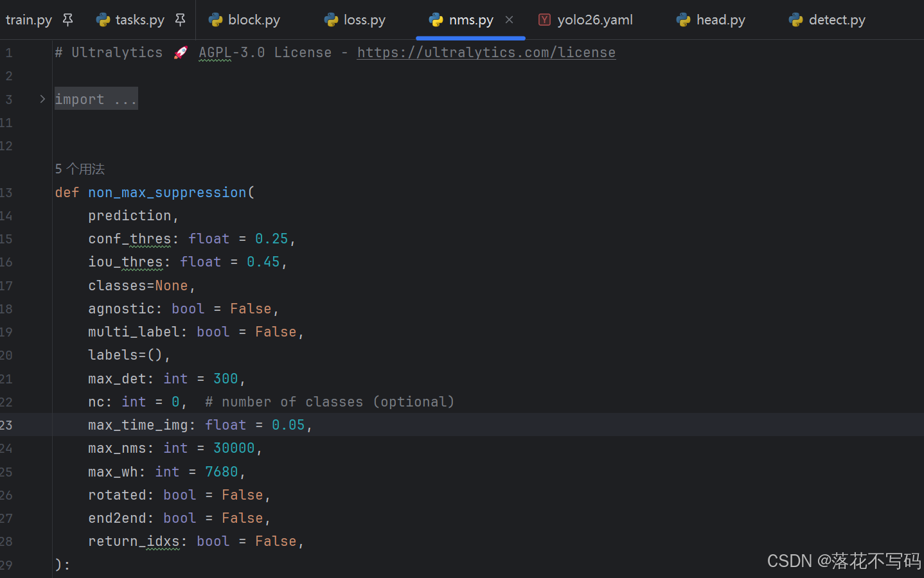Click the Python icon on head.py tab
Screen dimensions: 924x578
684,20
